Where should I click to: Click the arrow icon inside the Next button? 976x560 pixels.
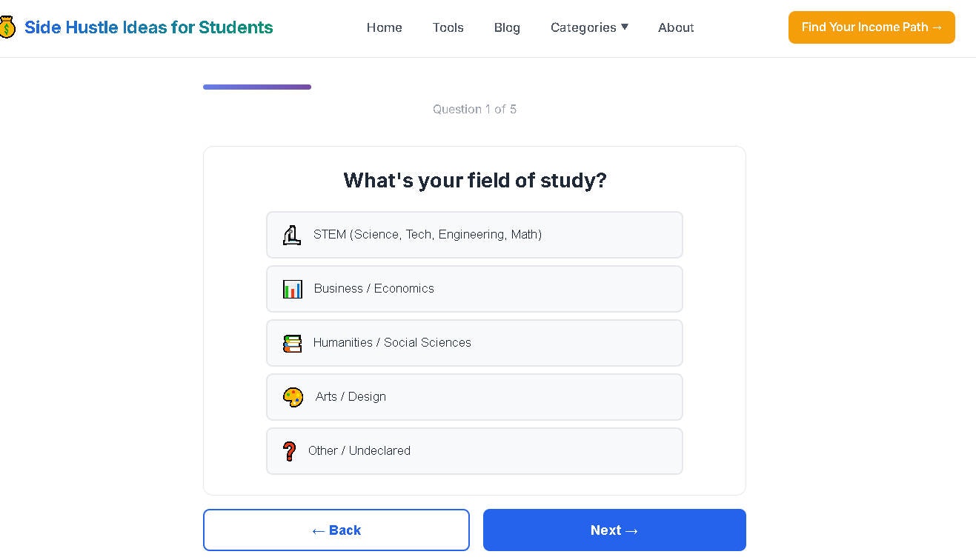click(631, 530)
